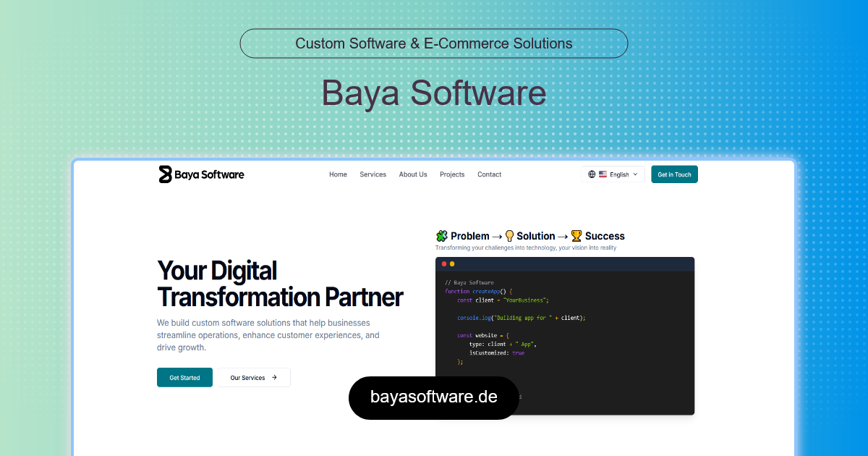
Task: Open the English language dropdown chevron
Action: [635, 174]
